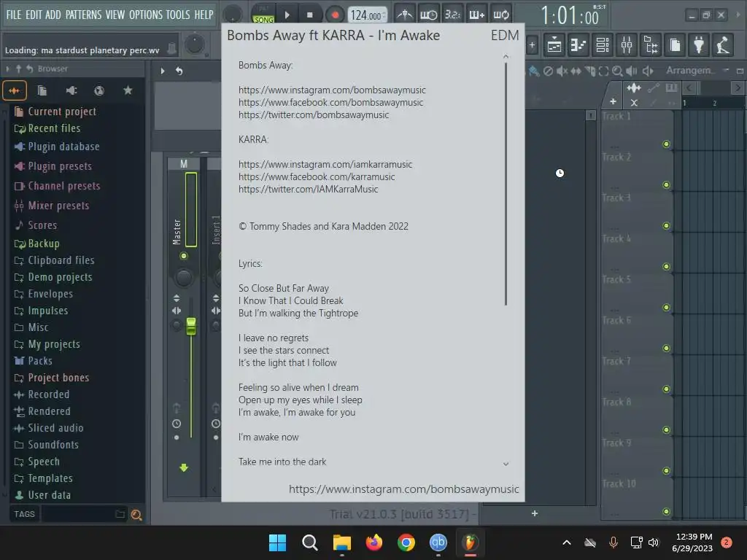The width and height of the screenshot is (747, 560).
Task: Open the PATTERNS menu
Action: coord(83,15)
